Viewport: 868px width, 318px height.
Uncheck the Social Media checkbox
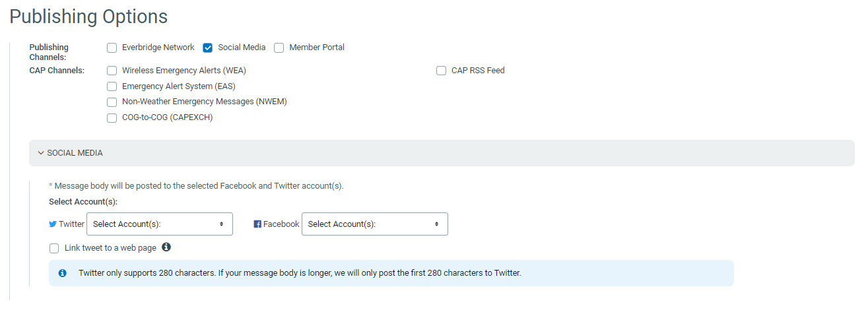pos(208,48)
